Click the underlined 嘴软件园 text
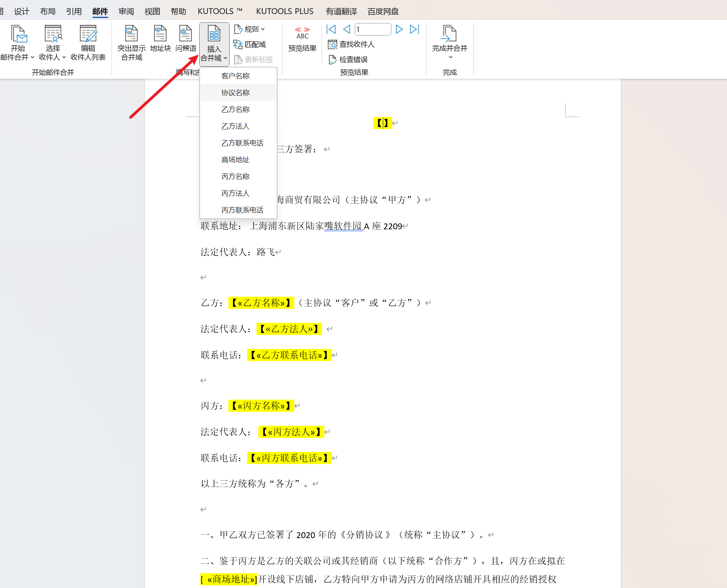 [x=343, y=226]
